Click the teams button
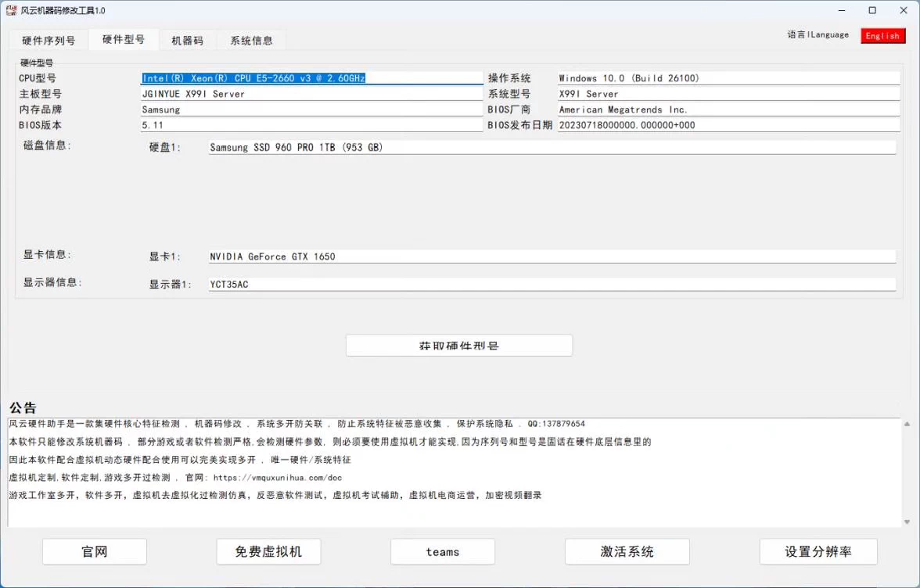This screenshot has width=920, height=588. tap(442, 551)
